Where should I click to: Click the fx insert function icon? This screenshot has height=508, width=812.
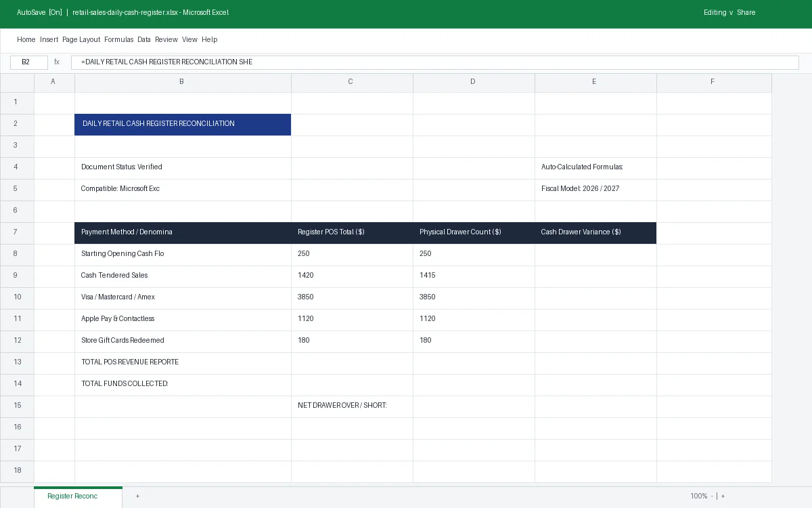[x=57, y=62]
